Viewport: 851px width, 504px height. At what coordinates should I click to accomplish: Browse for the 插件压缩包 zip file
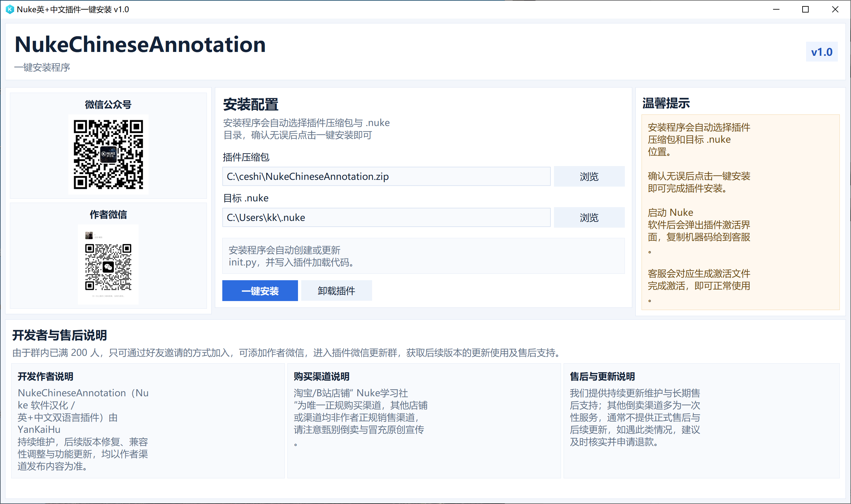tap(589, 177)
